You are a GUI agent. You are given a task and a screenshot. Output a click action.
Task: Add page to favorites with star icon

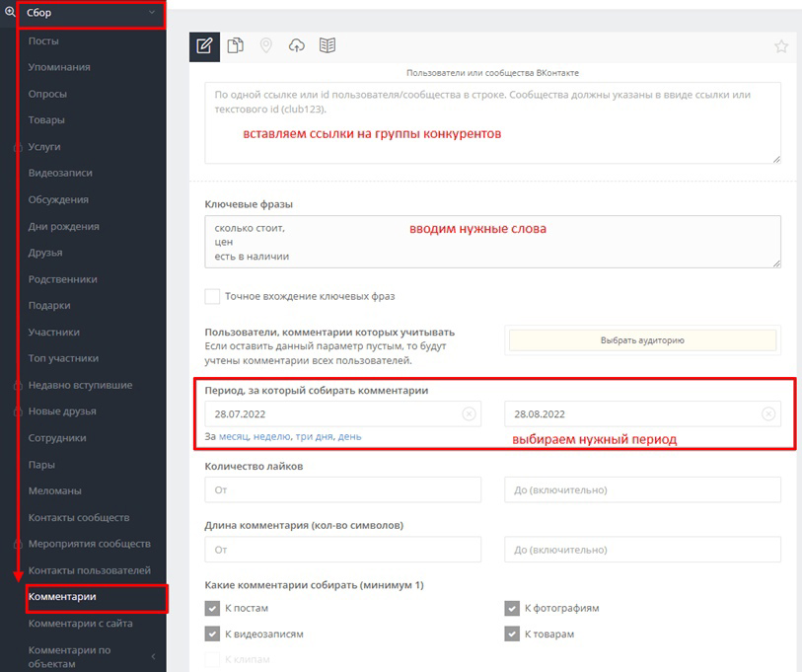pyautogui.click(x=781, y=46)
